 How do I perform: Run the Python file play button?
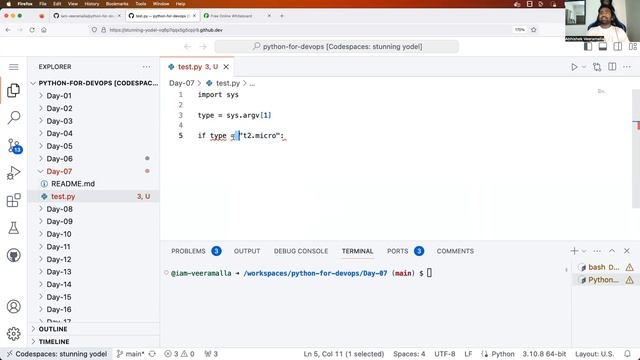[574, 67]
